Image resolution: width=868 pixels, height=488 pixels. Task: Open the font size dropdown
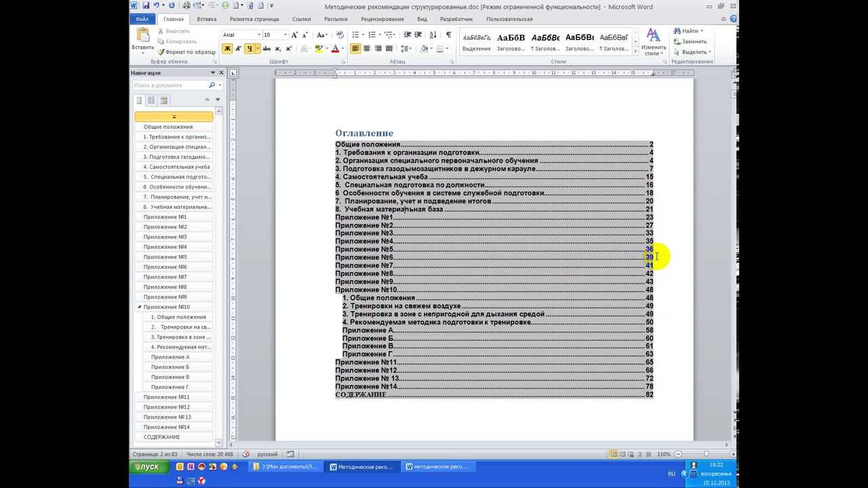285,34
